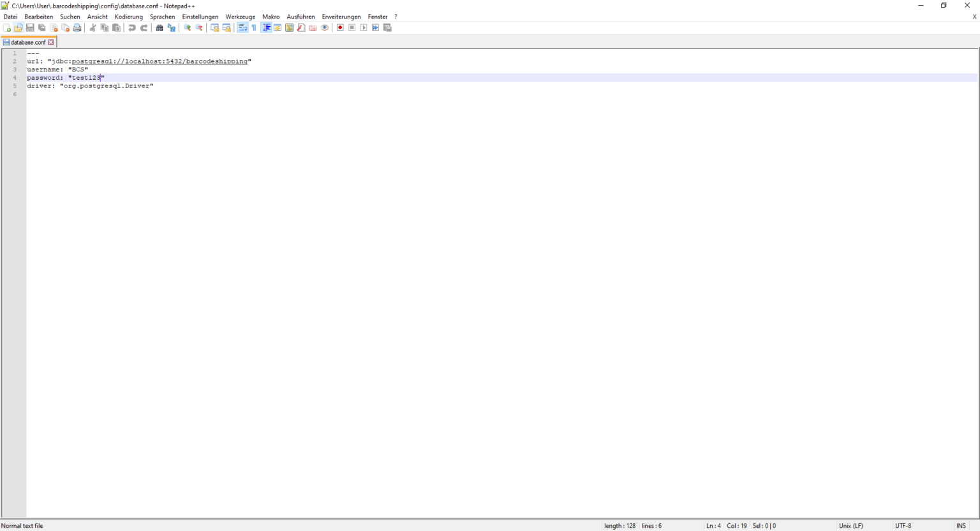The image size is (980, 531).
Task: Click the UTF-8 encoding indicator
Action: click(x=903, y=526)
